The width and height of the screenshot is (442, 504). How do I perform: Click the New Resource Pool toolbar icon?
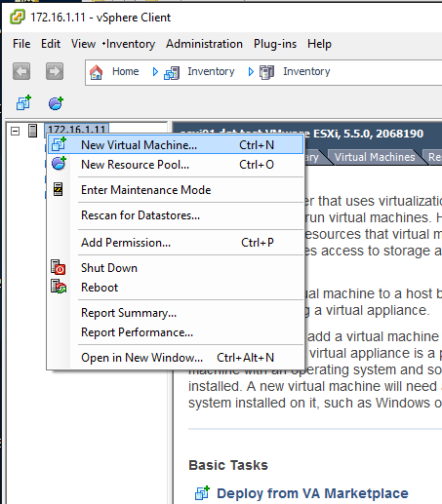[x=56, y=103]
